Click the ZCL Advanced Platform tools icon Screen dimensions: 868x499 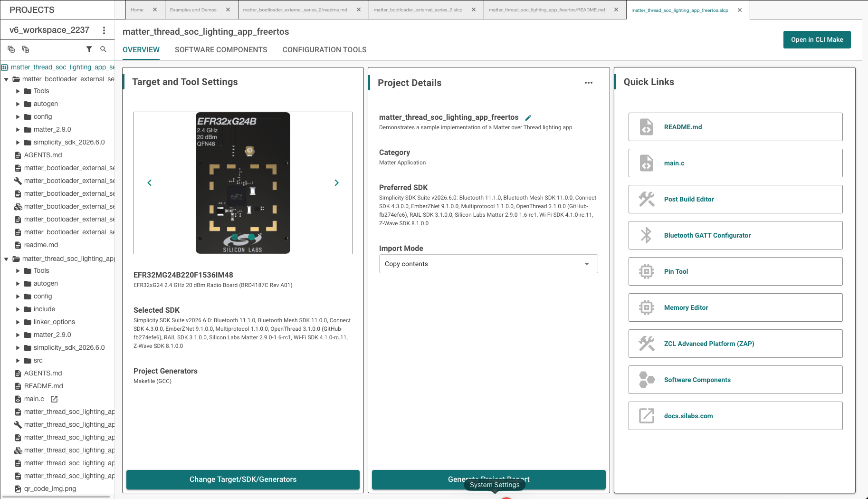647,344
